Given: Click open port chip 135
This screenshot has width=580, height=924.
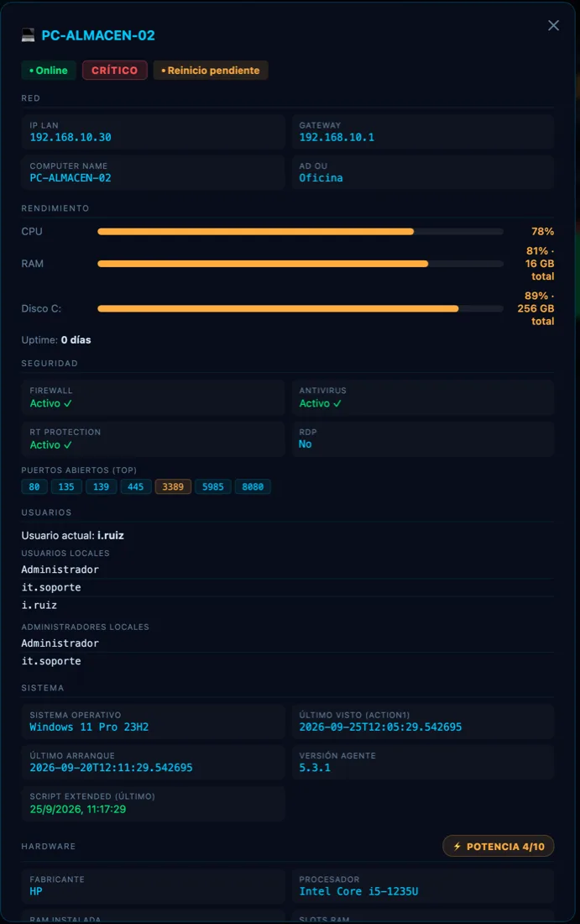Looking at the screenshot, I should (66, 486).
